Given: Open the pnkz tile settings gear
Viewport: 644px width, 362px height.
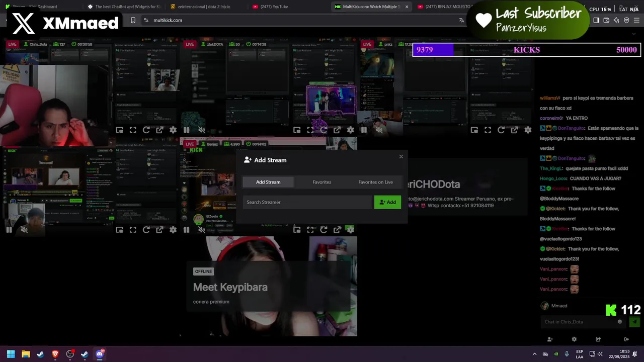Looking at the screenshot, I should click(528, 130).
